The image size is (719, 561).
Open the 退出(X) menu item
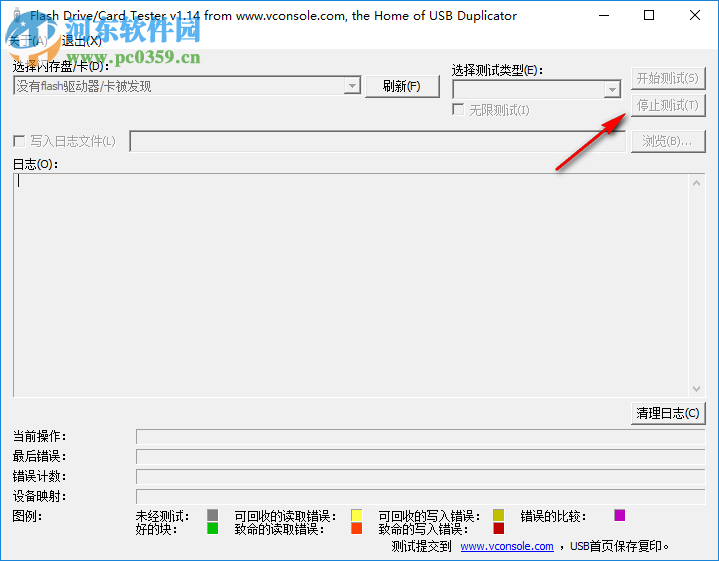tap(82, 41)
